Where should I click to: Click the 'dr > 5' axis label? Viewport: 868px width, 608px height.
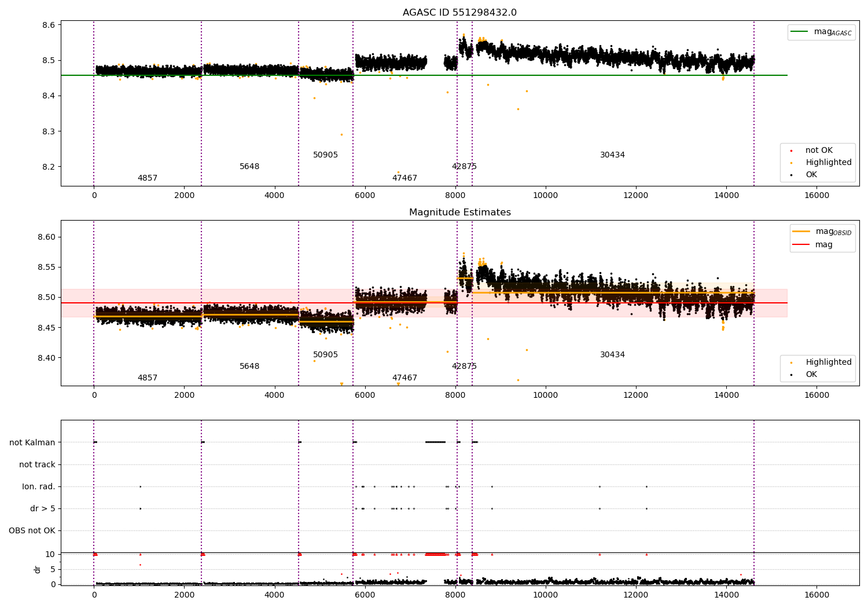pos(43,509)
